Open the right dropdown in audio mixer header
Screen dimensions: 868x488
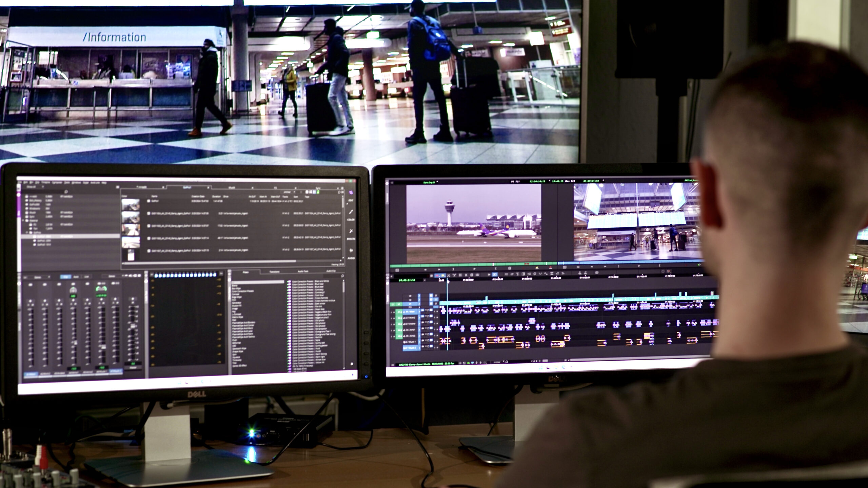point(112,276)
